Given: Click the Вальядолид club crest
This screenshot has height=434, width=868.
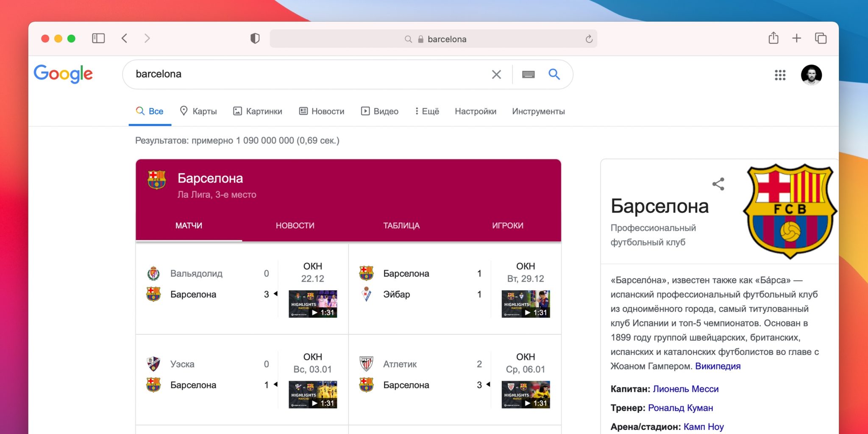Looking at the screenshot, I should [x=153, y=274].
